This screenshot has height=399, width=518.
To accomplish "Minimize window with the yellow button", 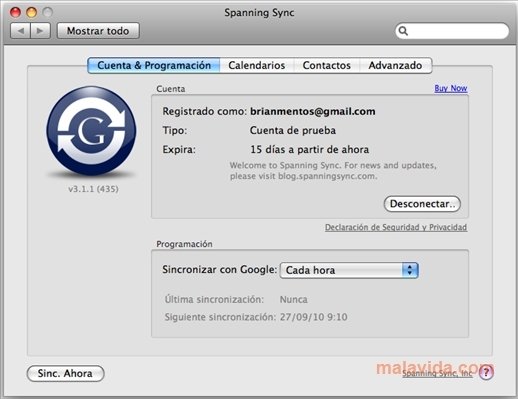I will 32,12.
